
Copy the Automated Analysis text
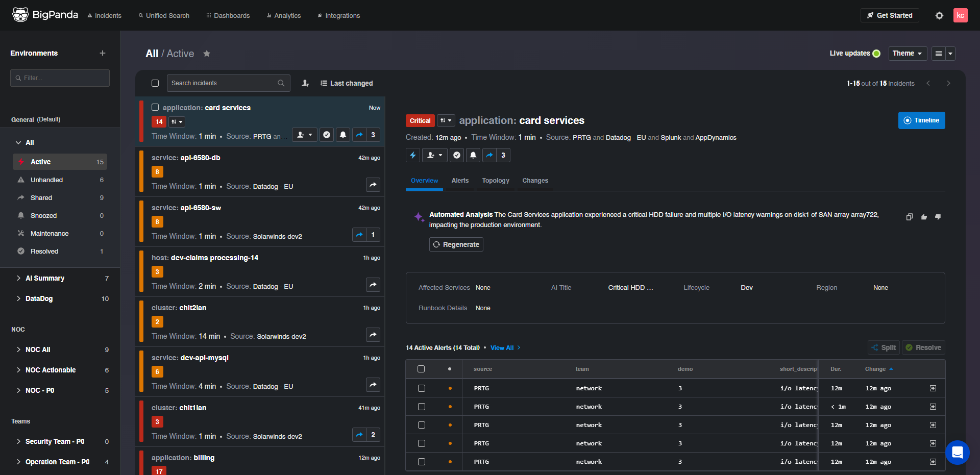pos(909,217)
